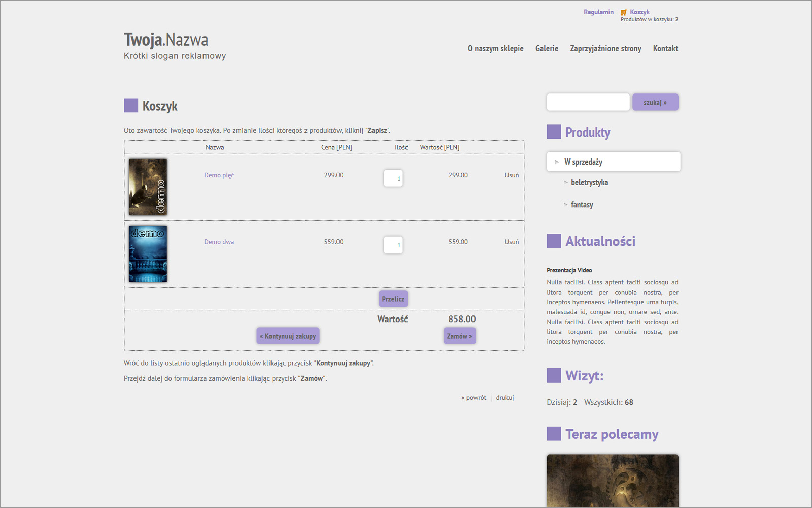Click the Kontynuuj zakupy button

(288, 336)
